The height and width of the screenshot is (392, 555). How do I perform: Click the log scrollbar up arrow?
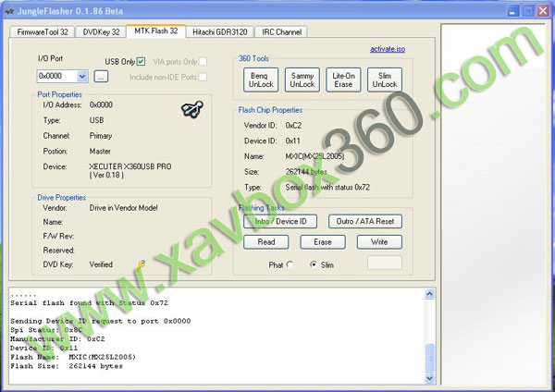click(x=430, y=294)
